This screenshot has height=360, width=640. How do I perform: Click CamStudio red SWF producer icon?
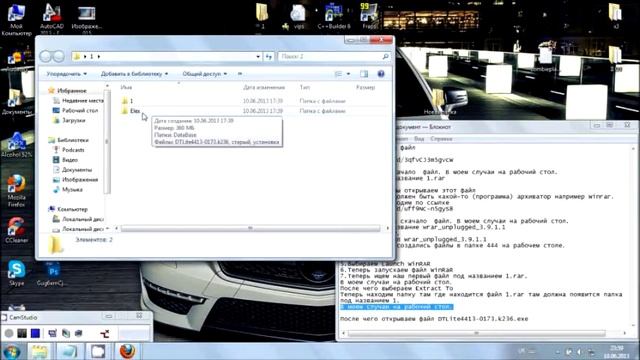point(105,333)
